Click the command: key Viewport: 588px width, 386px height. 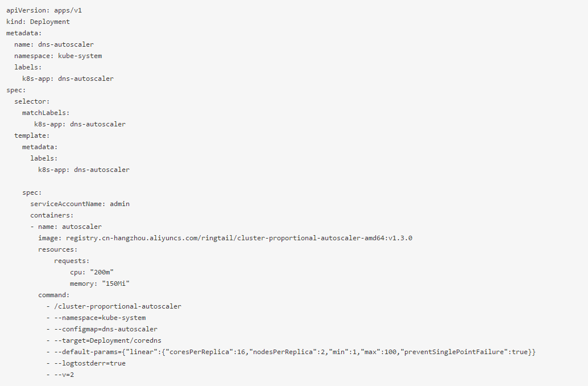coord(54,295)
